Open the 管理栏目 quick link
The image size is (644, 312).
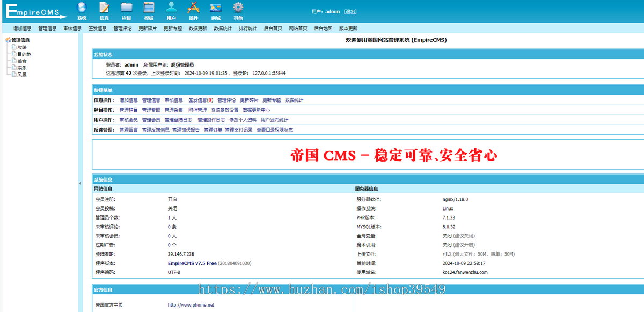129,110
